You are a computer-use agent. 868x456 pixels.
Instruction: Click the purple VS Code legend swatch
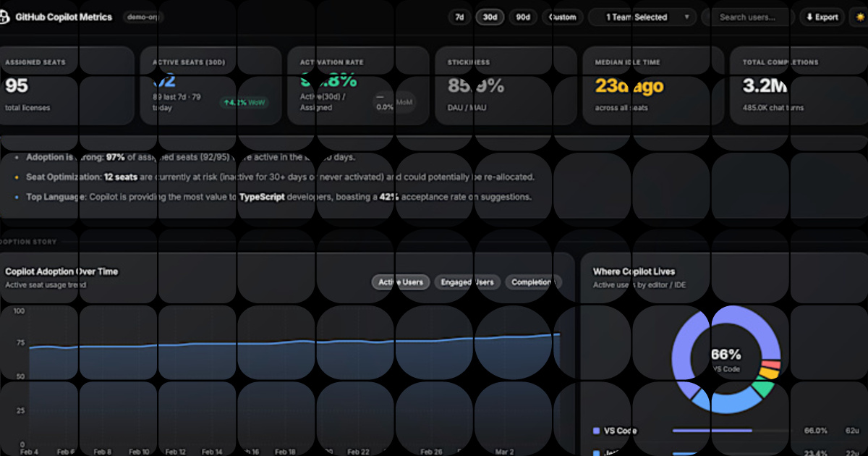pyautogui.click(x=596, y=431)
